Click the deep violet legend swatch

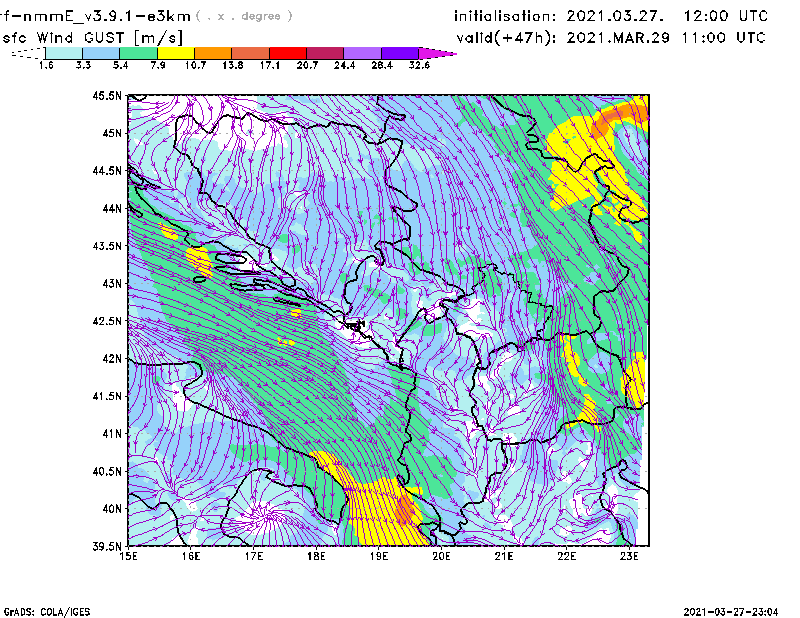399,53
